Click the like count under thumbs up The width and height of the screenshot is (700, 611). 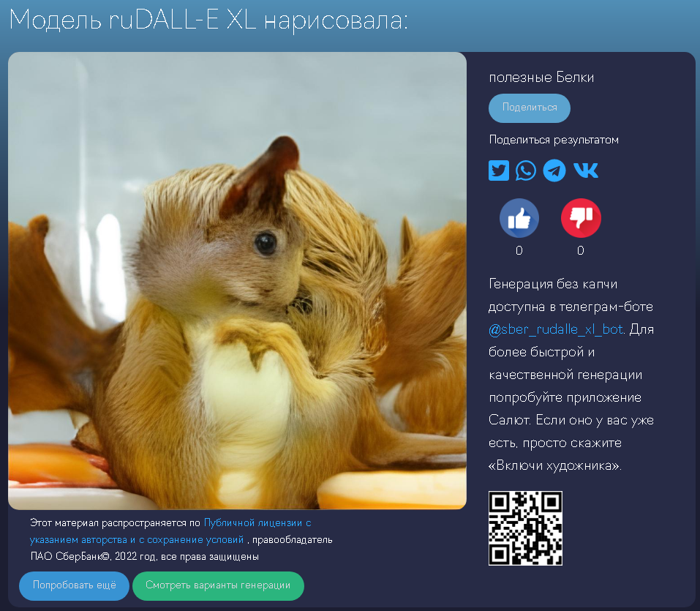519,250
